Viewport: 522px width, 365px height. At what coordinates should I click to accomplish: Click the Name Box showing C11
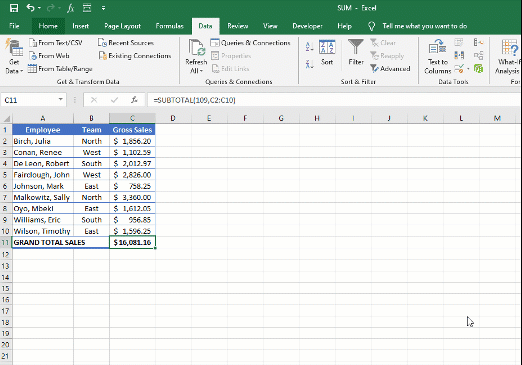pyautogui.click(x=29, y=100)
